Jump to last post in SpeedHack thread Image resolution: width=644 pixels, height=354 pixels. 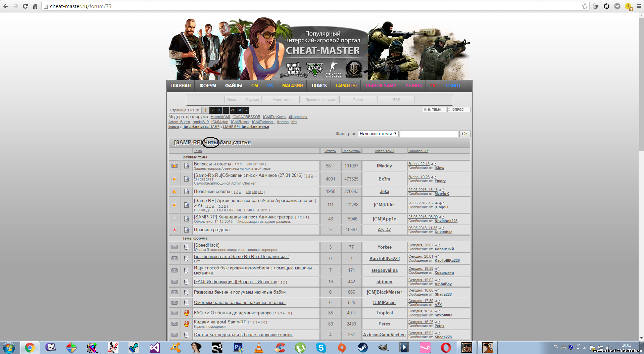(x=437, y=245)
